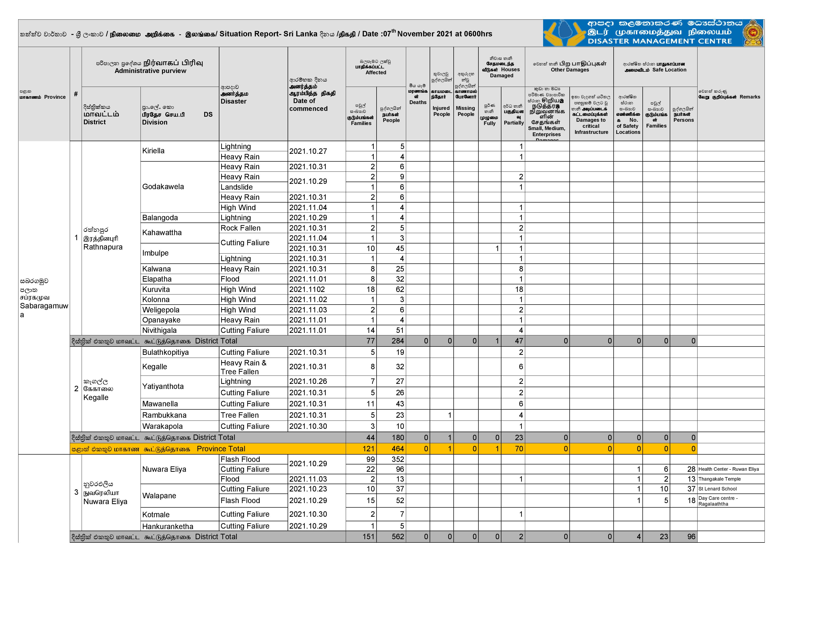This screenshot has height=644, width=834.
Task: Click the Deaths column header
Action: click(418, 94)
